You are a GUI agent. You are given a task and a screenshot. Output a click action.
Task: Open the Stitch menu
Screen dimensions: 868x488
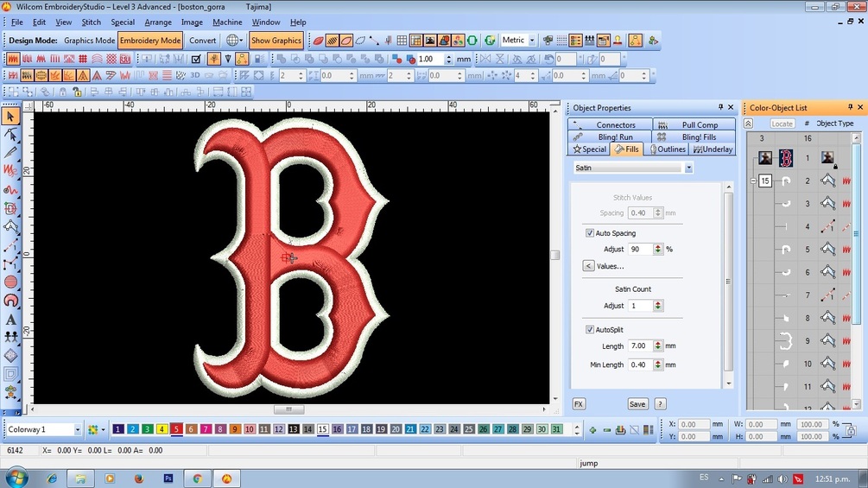click(92, 22)
